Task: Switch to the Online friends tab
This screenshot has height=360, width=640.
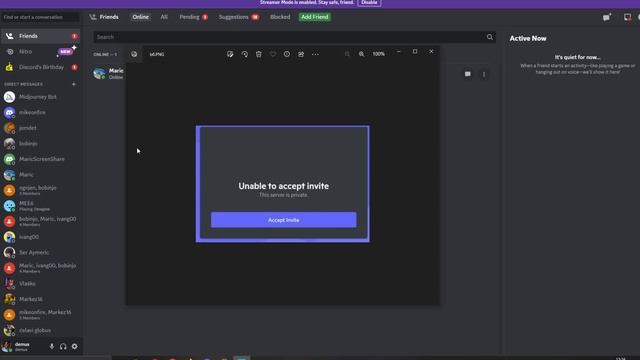Action: tap(140, 17)
